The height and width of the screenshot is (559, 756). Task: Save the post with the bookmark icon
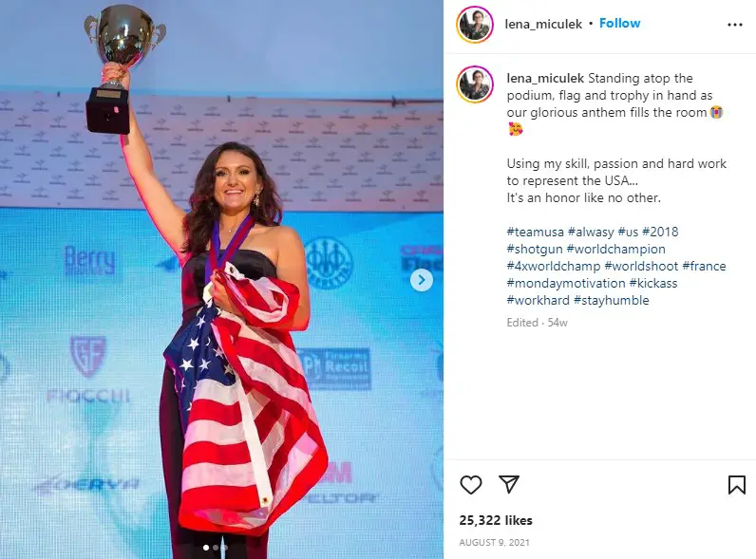click(737, 485)
